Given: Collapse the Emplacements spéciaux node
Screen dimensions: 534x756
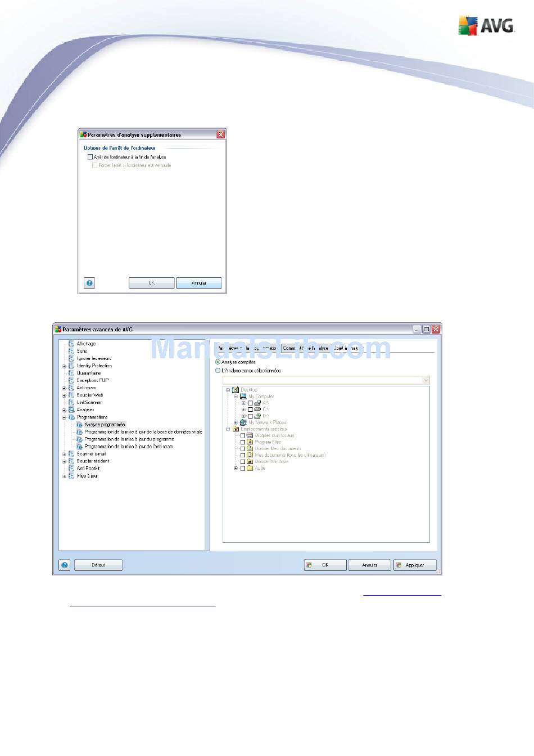Looking at the screenshot, I should 228,429.
